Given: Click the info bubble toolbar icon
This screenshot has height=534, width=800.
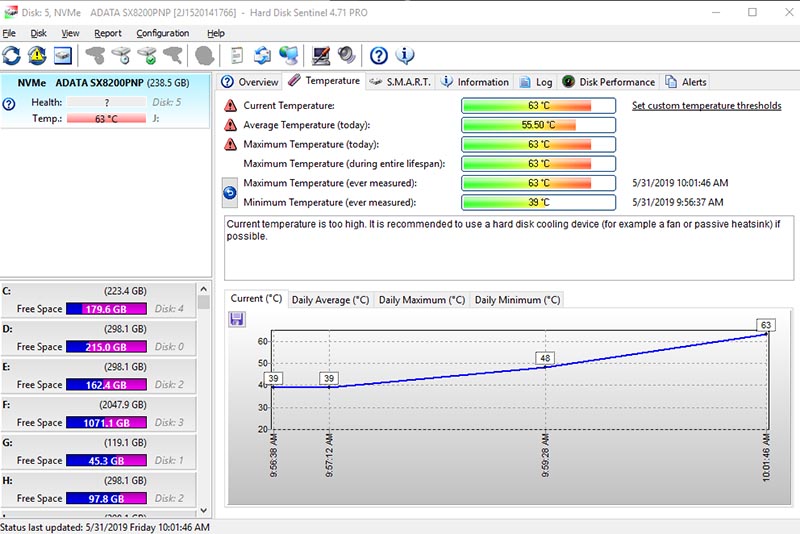Looking at the screenshot, I should point(405,56).
